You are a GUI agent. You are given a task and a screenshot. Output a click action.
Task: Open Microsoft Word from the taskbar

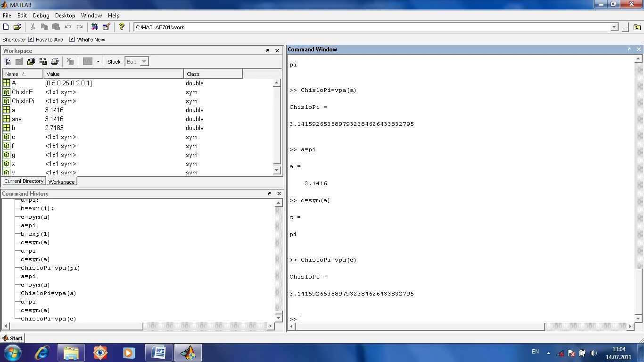(159, 353)
